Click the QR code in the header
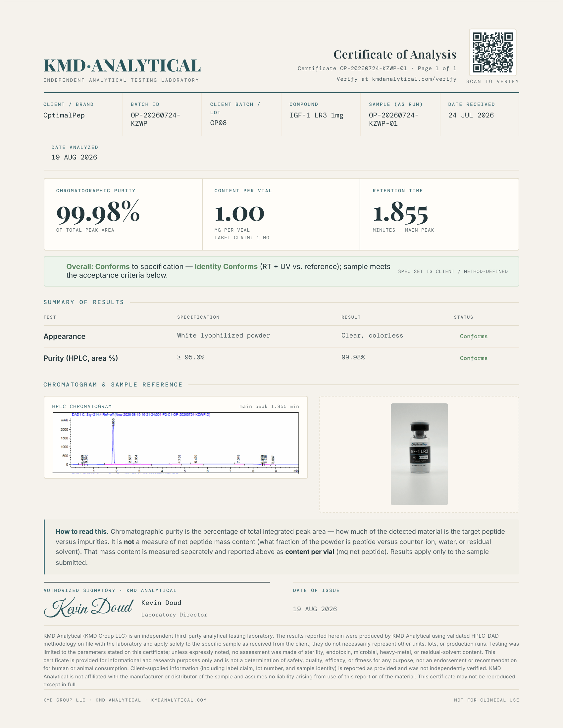This screenshot has width=563, height=728. (x=493, y=52)
